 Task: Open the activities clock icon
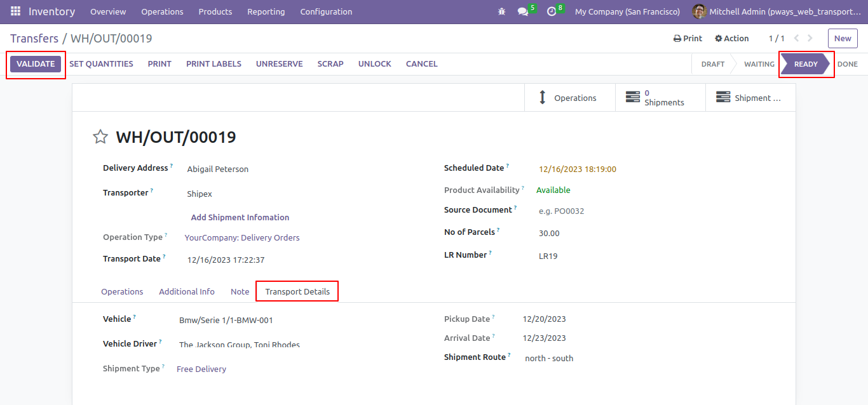tap(552, 11)
